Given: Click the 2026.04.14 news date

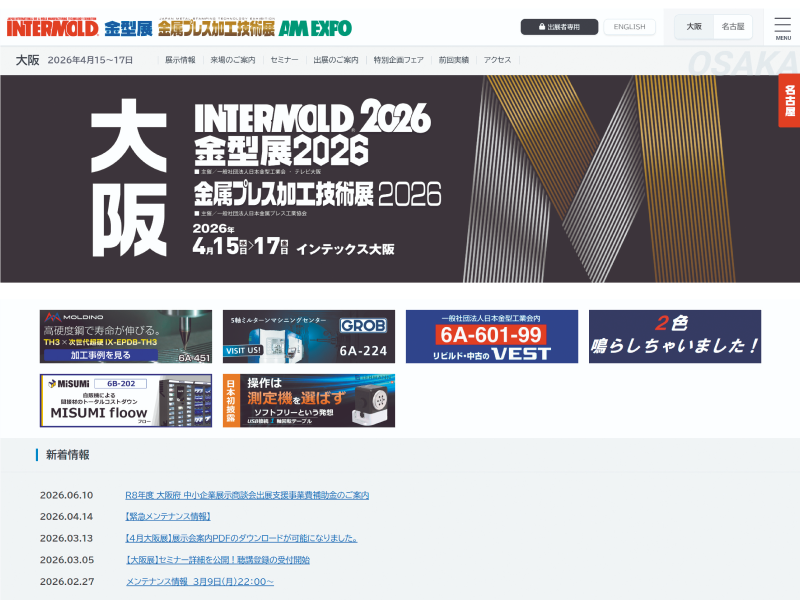Looking at the screenshot, I should [67, 517].
